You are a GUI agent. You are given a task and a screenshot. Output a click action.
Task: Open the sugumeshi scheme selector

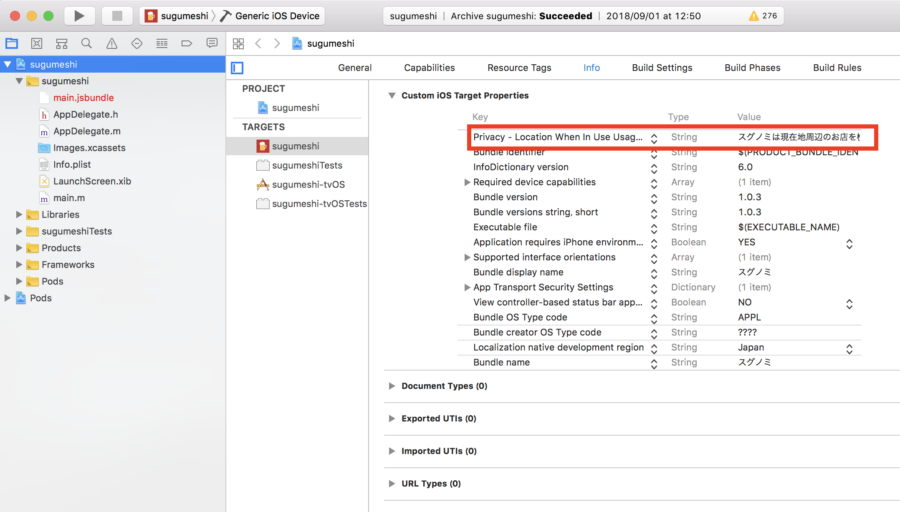click(x=176, y=16)
